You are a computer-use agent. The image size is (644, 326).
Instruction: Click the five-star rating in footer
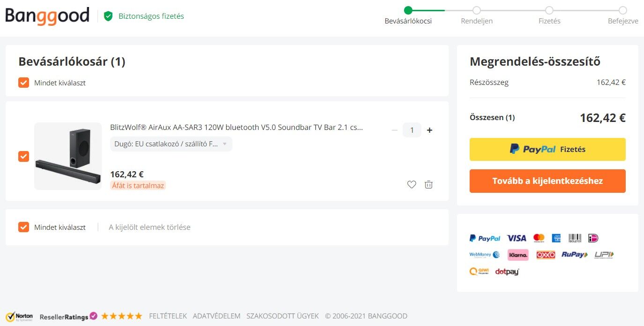click(122, 316)
